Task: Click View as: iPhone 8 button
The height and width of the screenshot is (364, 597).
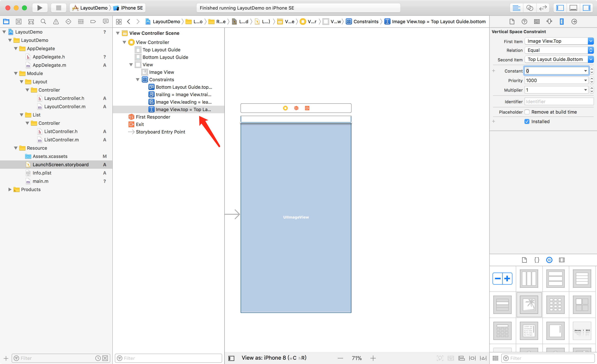Action: (x=274, y=358)
